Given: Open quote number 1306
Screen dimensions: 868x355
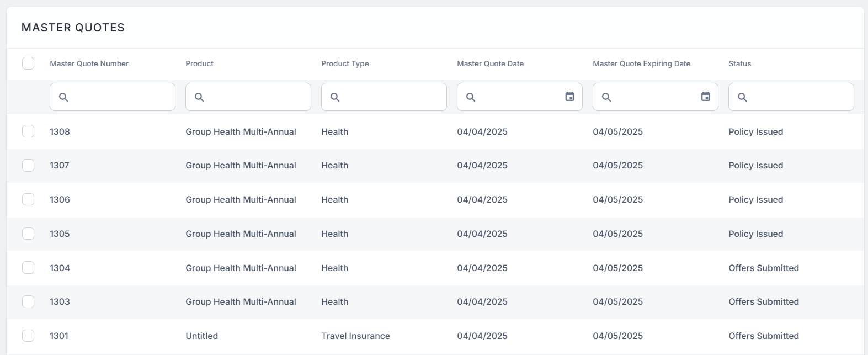Looking at the screenshot, I should [x=60, y=199].
